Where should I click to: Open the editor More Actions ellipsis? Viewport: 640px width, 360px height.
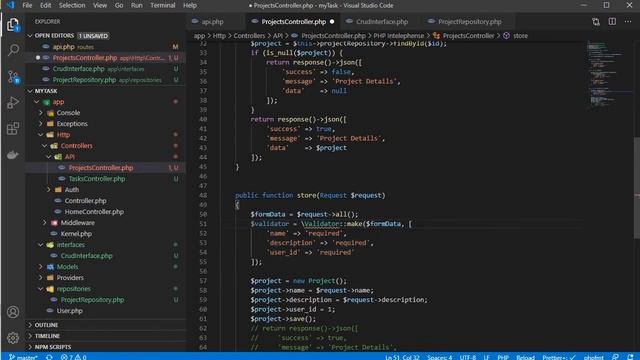point(628,22)
